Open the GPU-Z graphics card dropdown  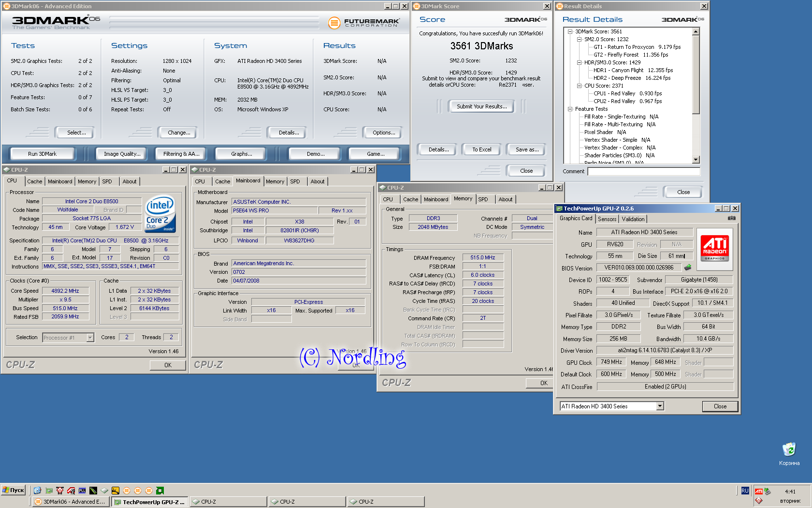pyautogui.click(x=660, y=406)
